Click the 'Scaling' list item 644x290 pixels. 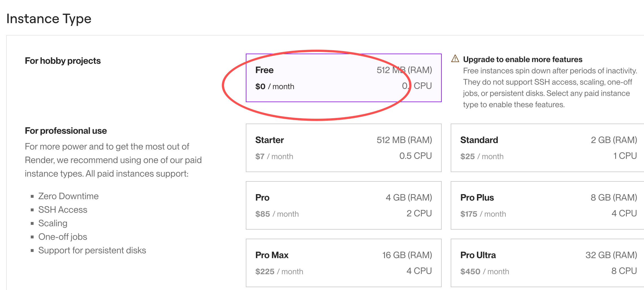53,223
